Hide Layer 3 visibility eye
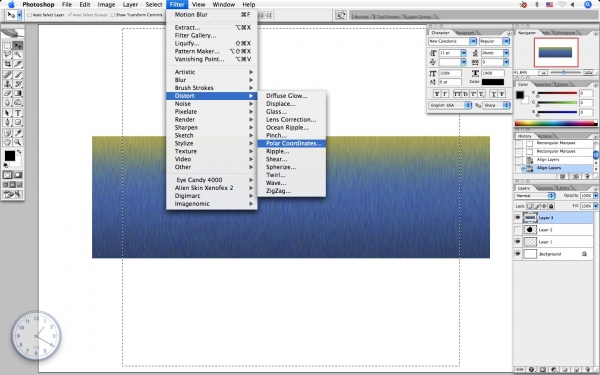Viewport: 600px width, 375px height. tap(518, 217)
